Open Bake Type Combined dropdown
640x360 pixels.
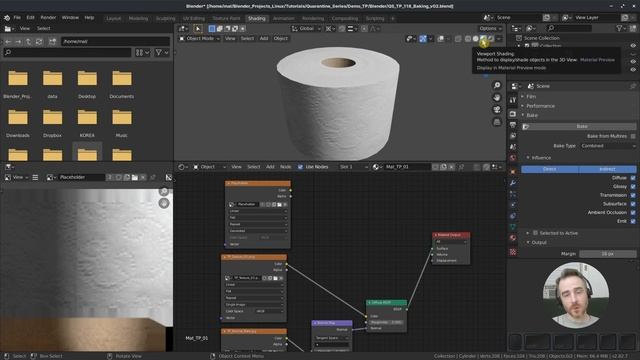[608, 146]
